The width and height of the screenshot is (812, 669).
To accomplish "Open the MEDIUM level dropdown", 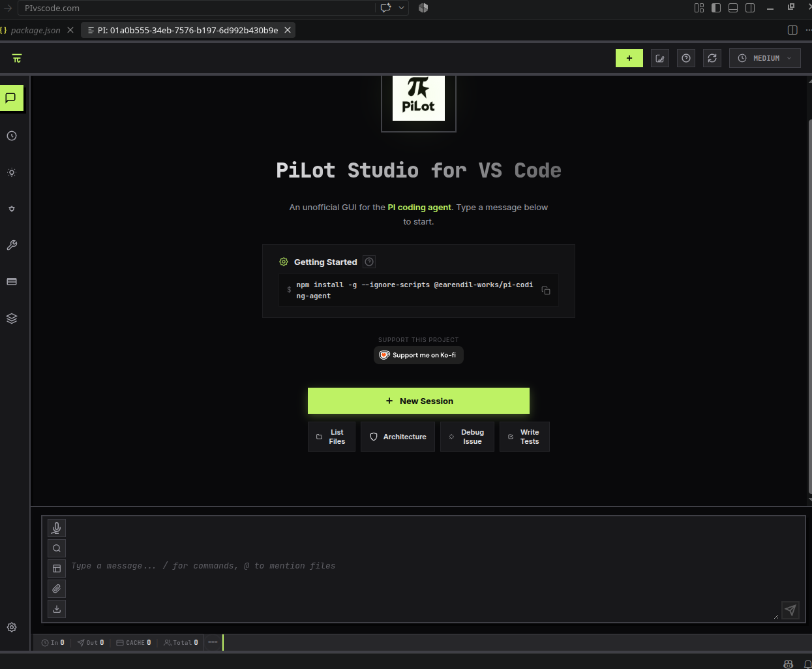I will point(765,58).
